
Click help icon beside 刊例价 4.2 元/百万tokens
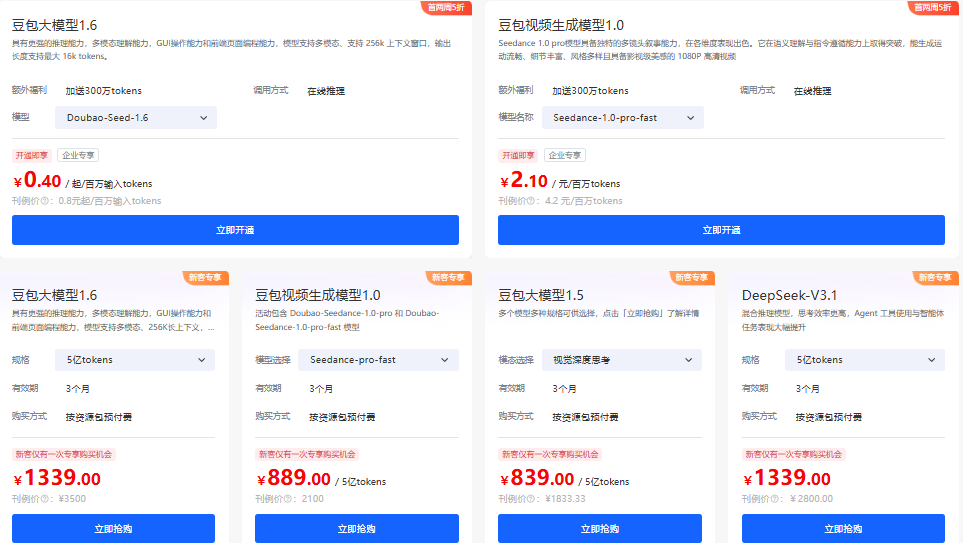click(x=531, y=201)
